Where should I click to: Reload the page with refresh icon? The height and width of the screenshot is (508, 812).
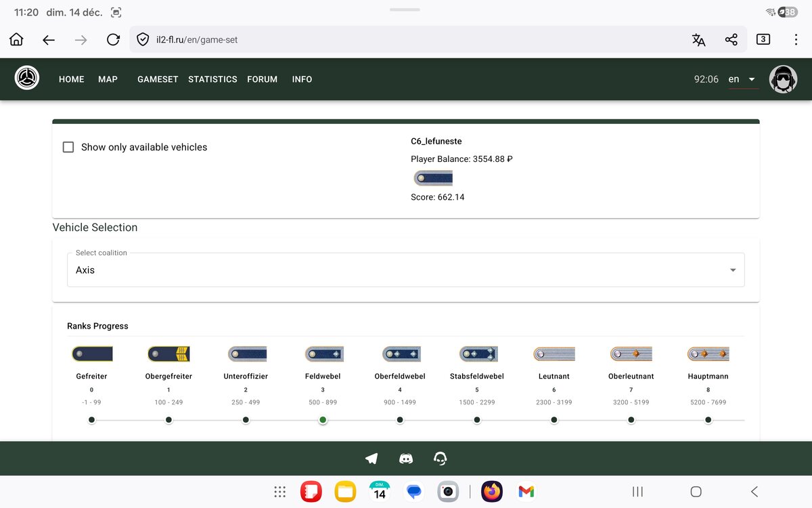(x=113, y=39)
